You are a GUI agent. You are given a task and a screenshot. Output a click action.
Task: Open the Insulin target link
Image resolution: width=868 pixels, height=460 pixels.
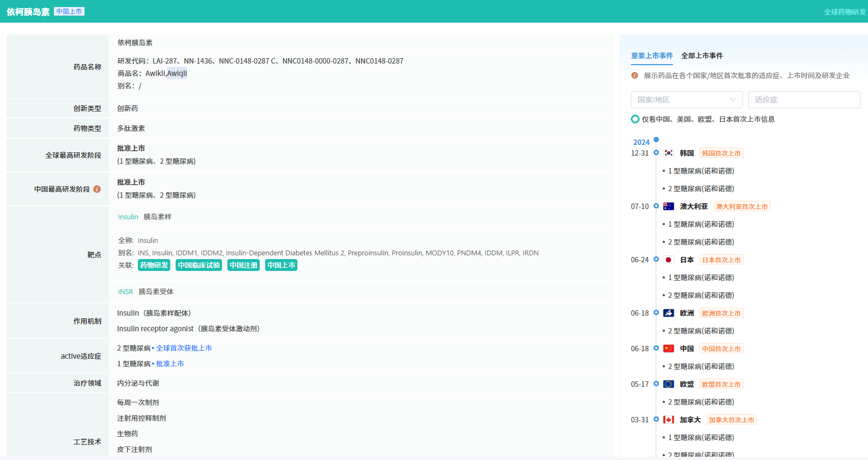click(128, 217)
